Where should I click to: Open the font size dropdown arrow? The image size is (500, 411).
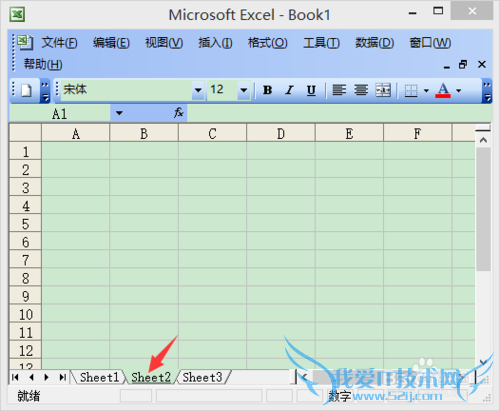[x=244, y=90]
